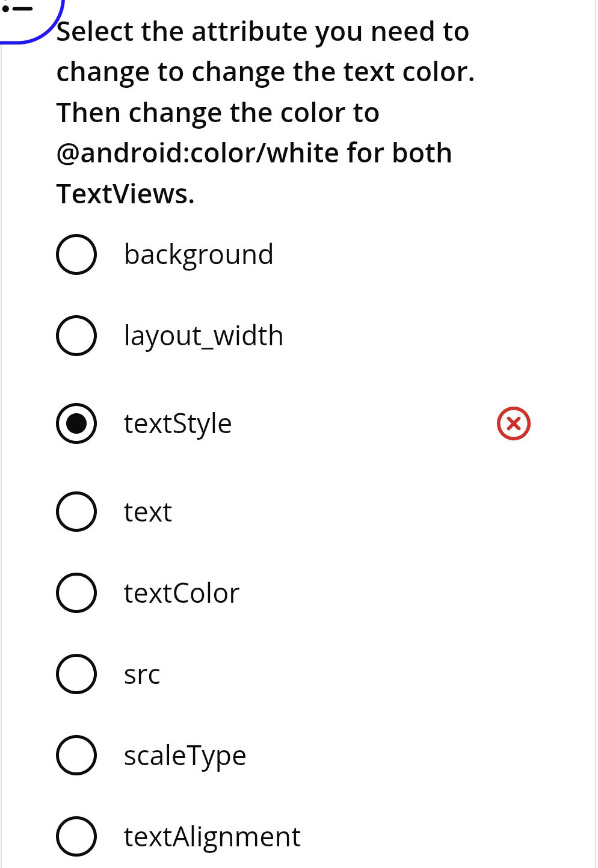Click the red incorrect-answer icon beside textStyle
Image resolution: width=598 pixels, height=868 pixels.
coord(513,423)
